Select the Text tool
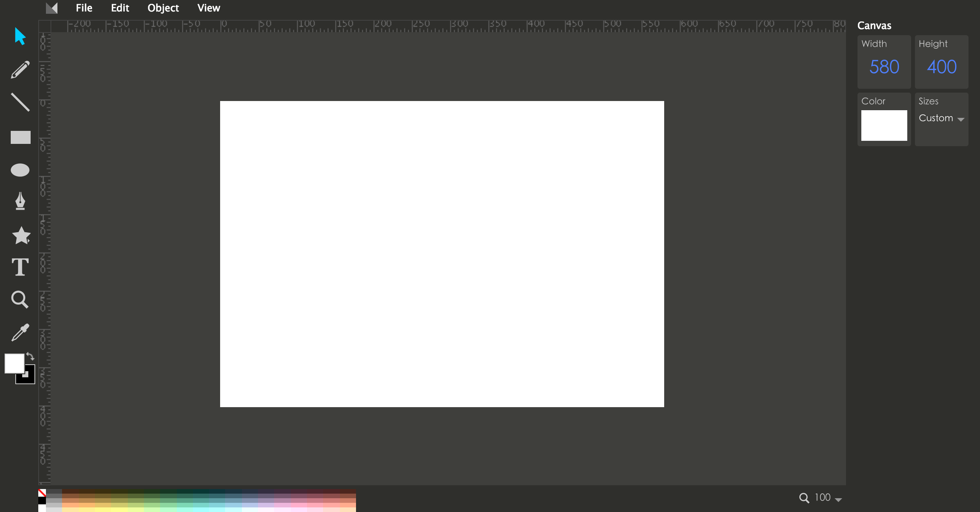Image resolution: width=980 pixels, height=512 pixels. tap(20, 266)
